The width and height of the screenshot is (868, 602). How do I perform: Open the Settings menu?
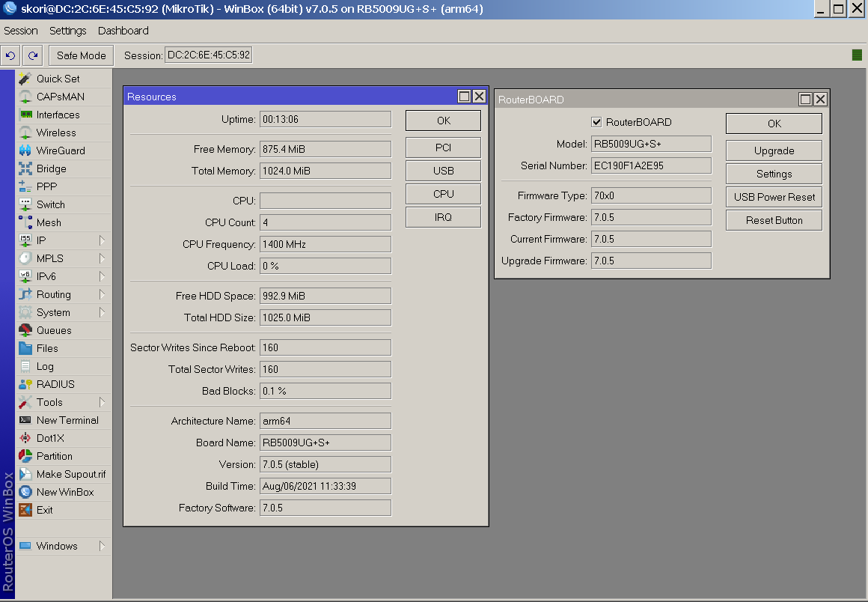click(67, 31)
